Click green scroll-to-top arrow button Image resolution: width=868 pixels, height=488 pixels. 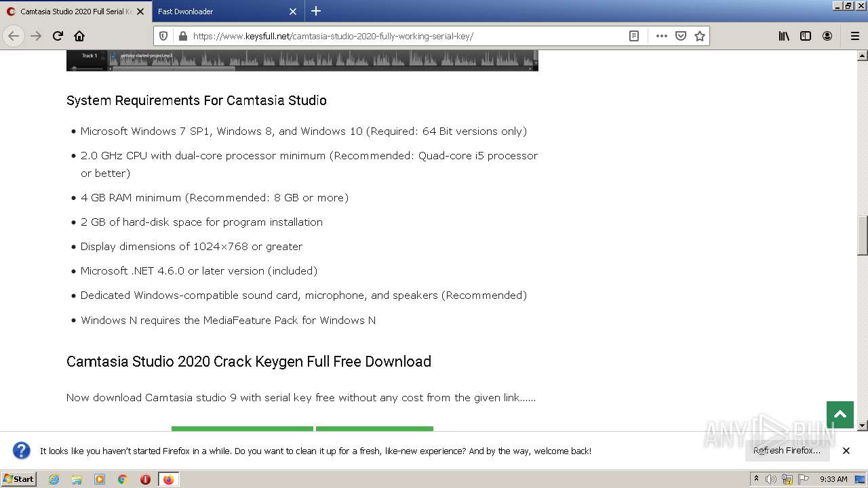(840, 415)
